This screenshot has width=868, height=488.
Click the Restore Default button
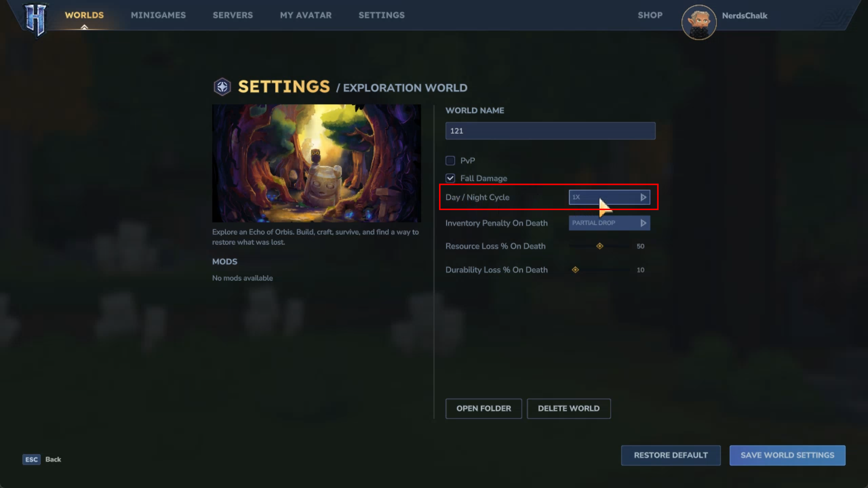[671, 455]
